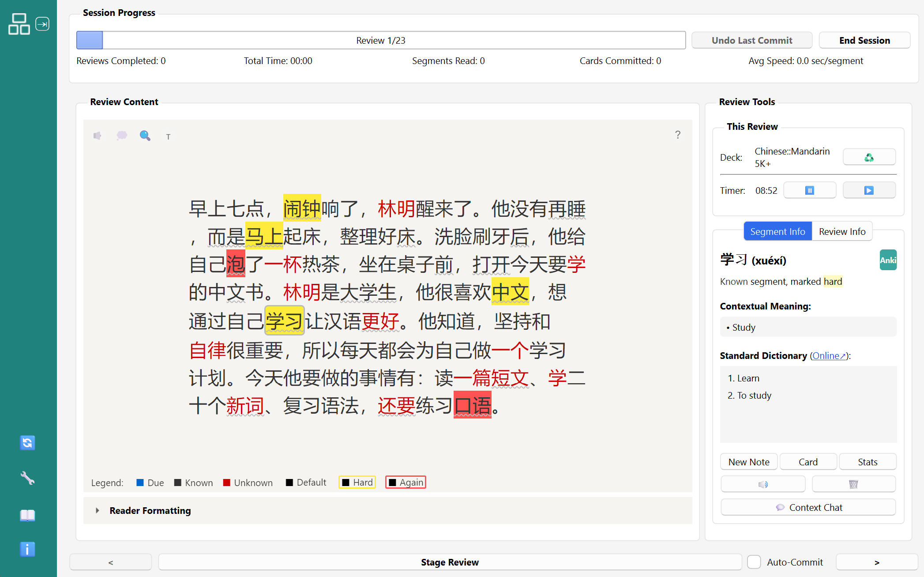Click the Review 1/23 progress bar
This screenshot has height=577, width=924.
380,40
